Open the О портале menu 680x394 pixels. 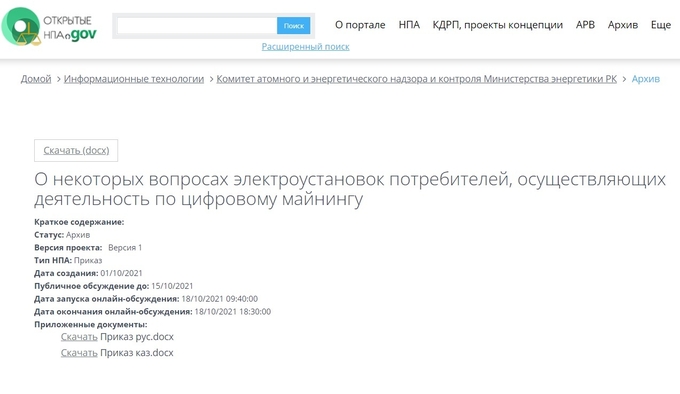360,25
